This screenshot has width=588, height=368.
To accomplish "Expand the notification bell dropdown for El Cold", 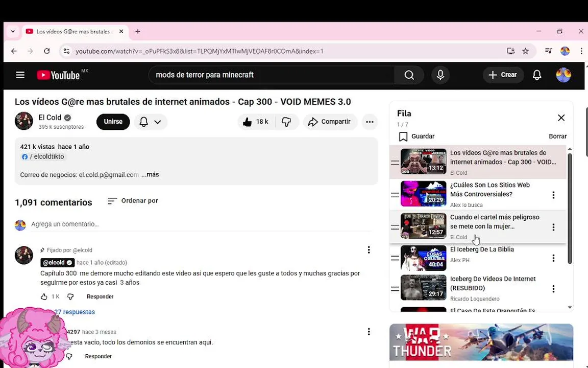I will tap(151, 122).
